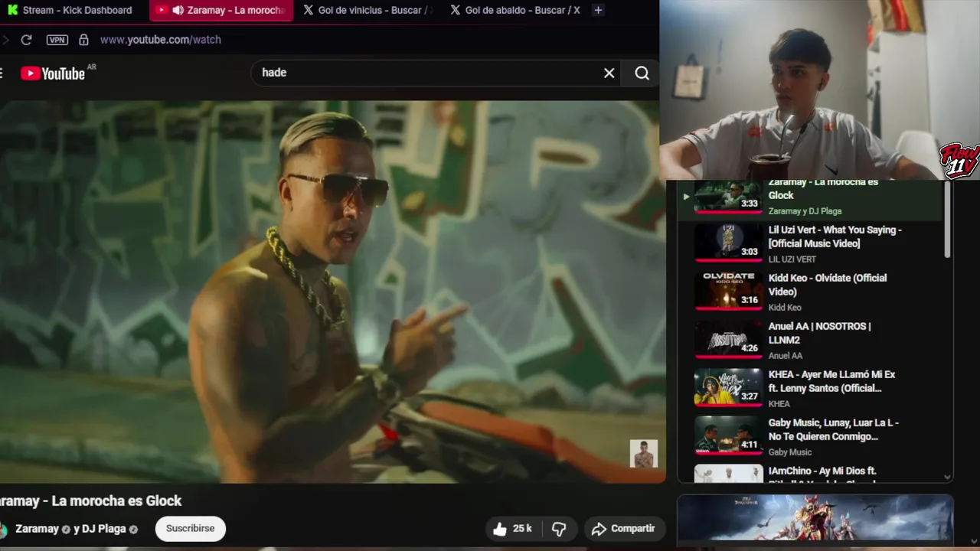Switch to Gol de abaldo tab
Viewport: 980px width, 551px height.
click(514, 10)
